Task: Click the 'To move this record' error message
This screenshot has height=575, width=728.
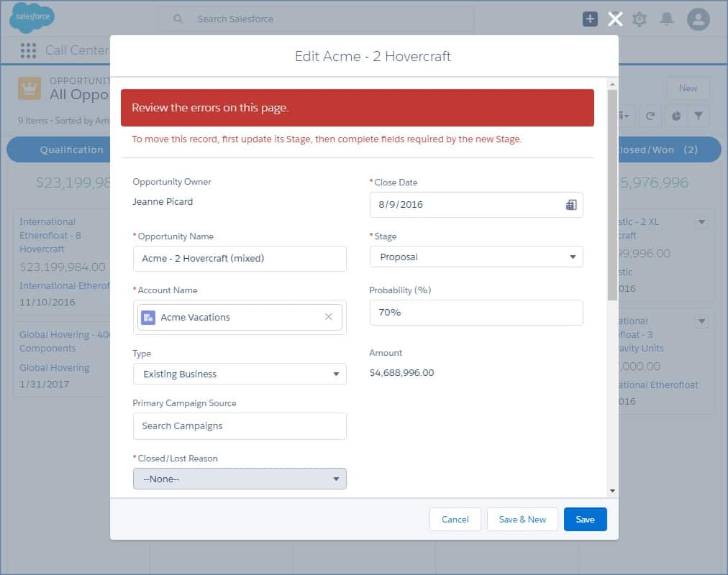Action: 327,139
